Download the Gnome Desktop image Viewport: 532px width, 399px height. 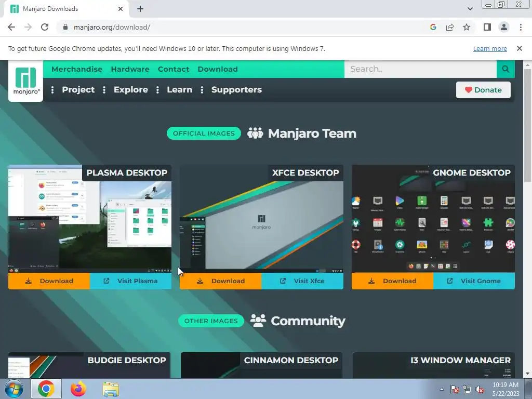393,281
